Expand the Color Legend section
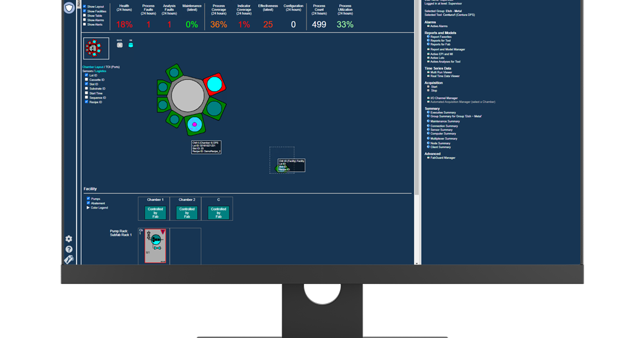The width and height of the screenshot is (644, 338). pyautogui.click(x=89, y=207)
